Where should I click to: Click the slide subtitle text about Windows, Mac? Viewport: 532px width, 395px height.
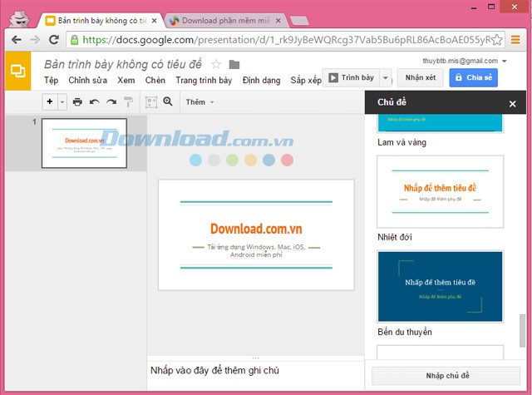256,251
